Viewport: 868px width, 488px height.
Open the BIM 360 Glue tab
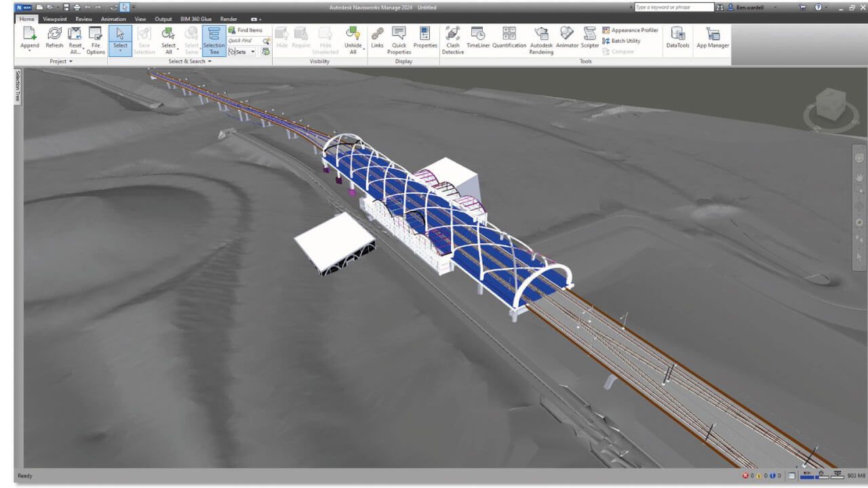click(195, 19)
